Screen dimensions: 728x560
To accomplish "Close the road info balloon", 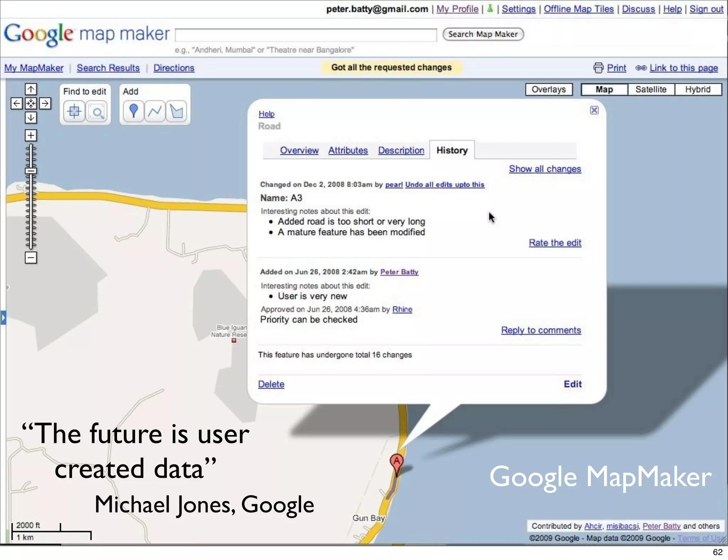I will click(594, 110).
